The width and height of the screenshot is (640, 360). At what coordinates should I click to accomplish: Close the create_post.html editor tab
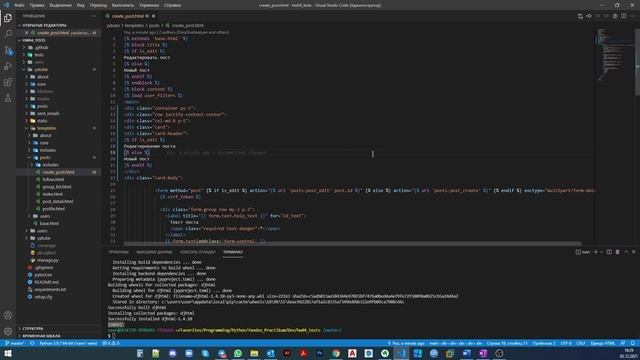pos(153,16)
